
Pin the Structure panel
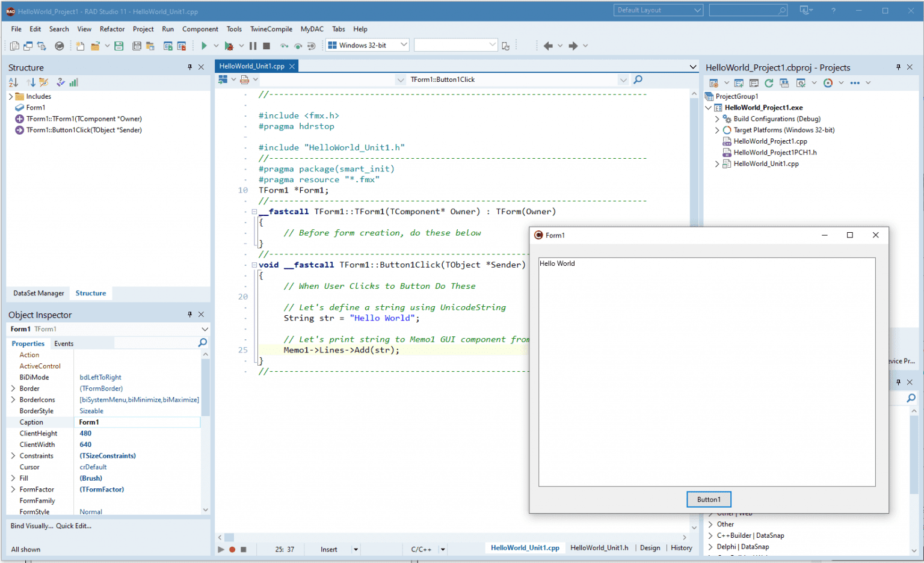click(x=189, y=67)
